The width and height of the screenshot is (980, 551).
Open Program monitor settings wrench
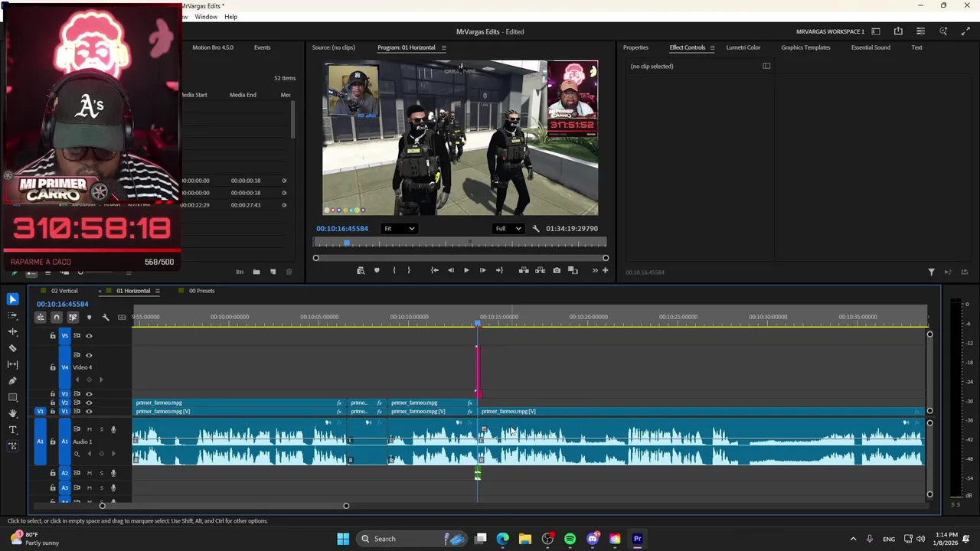[536, 228]
